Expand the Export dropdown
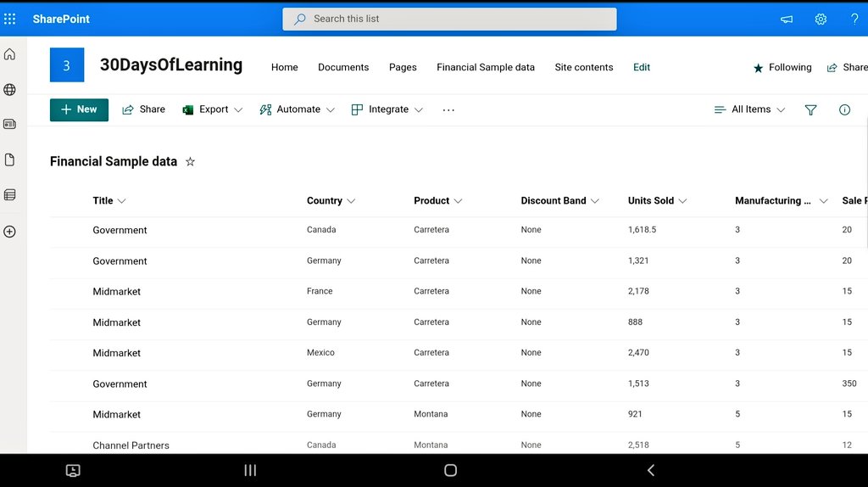The image size is (868, 487). 213,109
